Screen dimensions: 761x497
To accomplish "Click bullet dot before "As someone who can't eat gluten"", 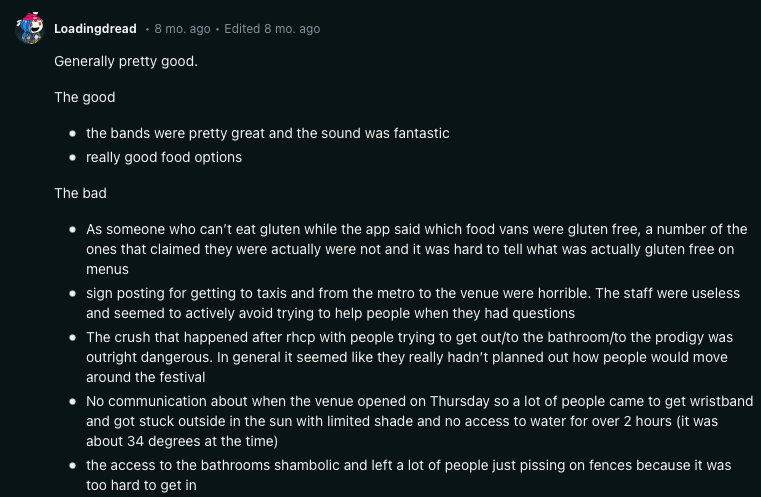I will pyautogui.click(x=73, y=229).
